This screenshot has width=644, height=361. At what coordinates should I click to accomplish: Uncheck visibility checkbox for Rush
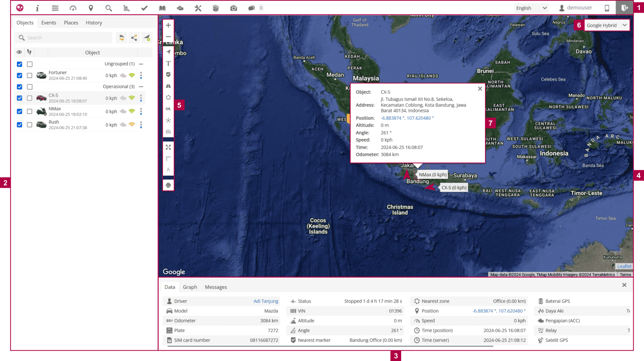pyautogui.click(x=19, y=125)
